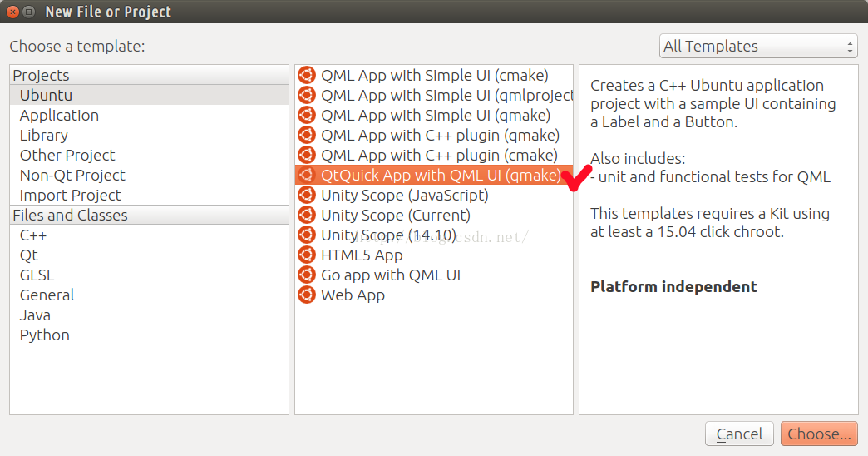Click the Files and Classes section header

point(150,215)
